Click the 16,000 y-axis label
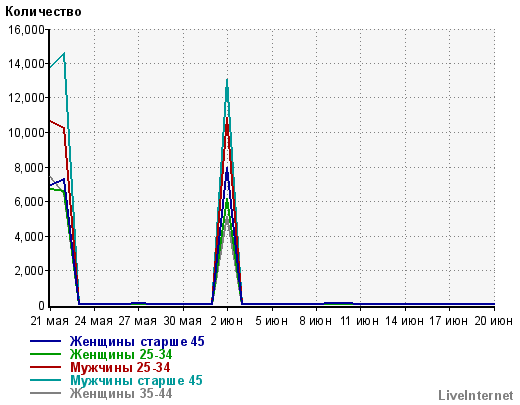This screenshot has width=520, height=405. coord(26,30)
